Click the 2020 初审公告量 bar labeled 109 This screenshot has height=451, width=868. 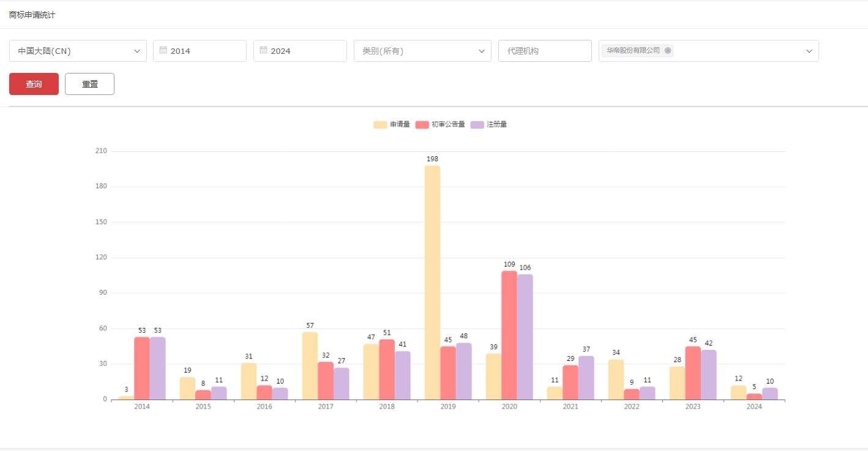(x=509, y=335)
